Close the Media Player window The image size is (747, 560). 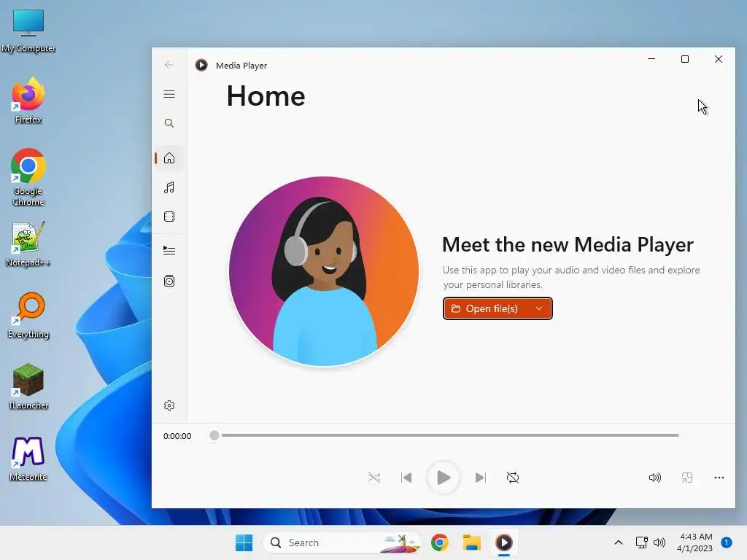pyautogui.click(x=719, y=59)
